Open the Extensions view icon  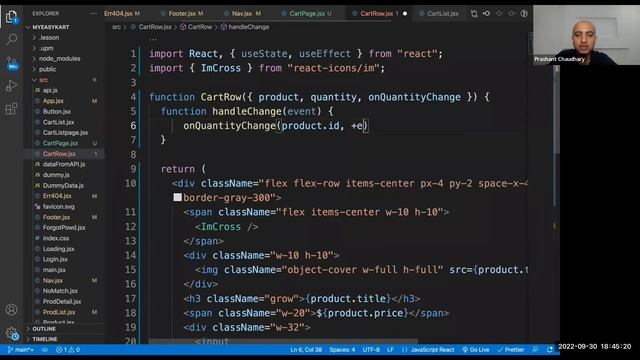(11, 109)
